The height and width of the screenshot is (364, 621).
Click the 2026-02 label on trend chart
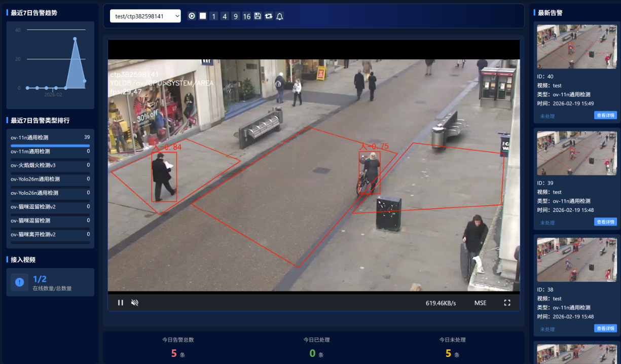pyautogui.click(x=53, y=95)
